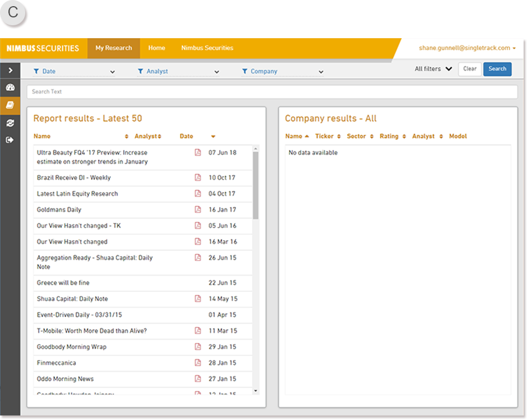Click the Clear filters button
This screenshot has width=527, height=420.
470,69
